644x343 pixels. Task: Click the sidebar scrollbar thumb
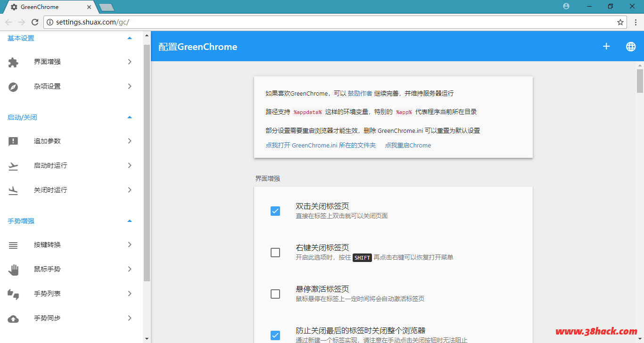(x=147, y=163)
